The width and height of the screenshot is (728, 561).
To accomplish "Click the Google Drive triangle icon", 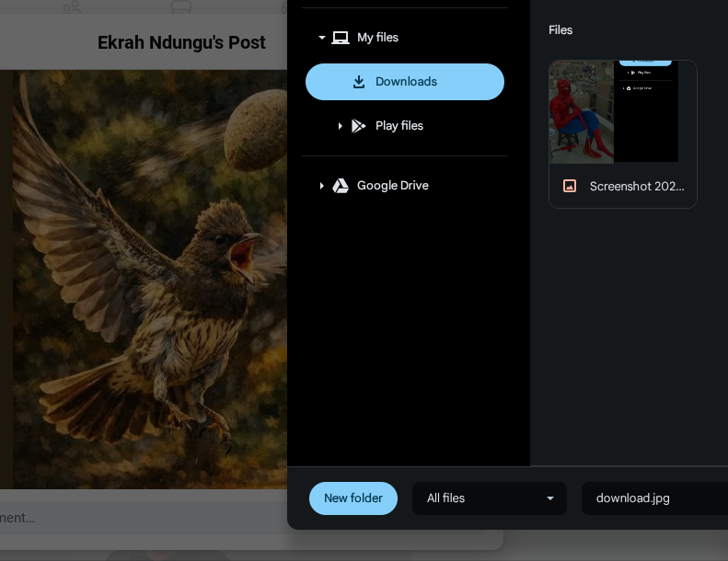I will (x=341, y=186).
